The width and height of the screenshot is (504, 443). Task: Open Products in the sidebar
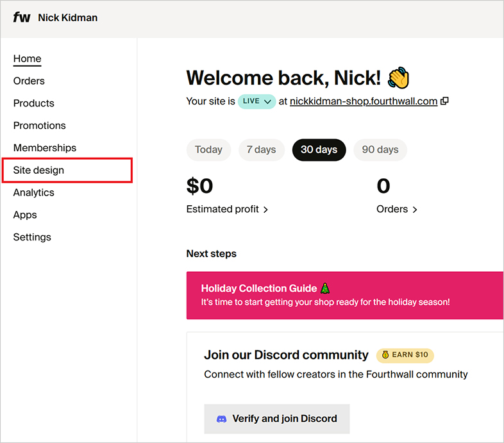tap(34, 103)
